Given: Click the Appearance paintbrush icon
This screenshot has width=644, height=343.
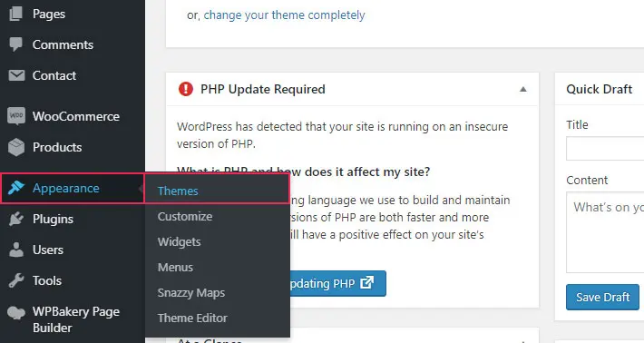Looking at the screenshot, I should coord(16,188).
